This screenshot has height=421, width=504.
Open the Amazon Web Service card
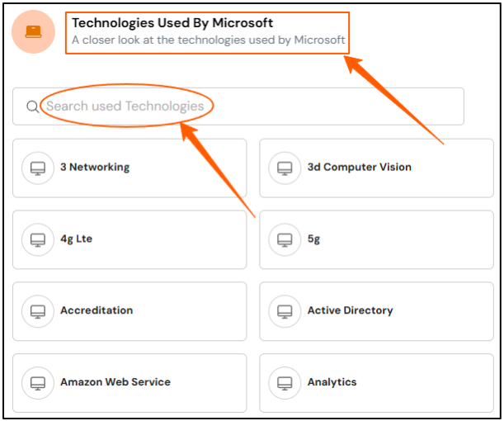coord(130,383)
